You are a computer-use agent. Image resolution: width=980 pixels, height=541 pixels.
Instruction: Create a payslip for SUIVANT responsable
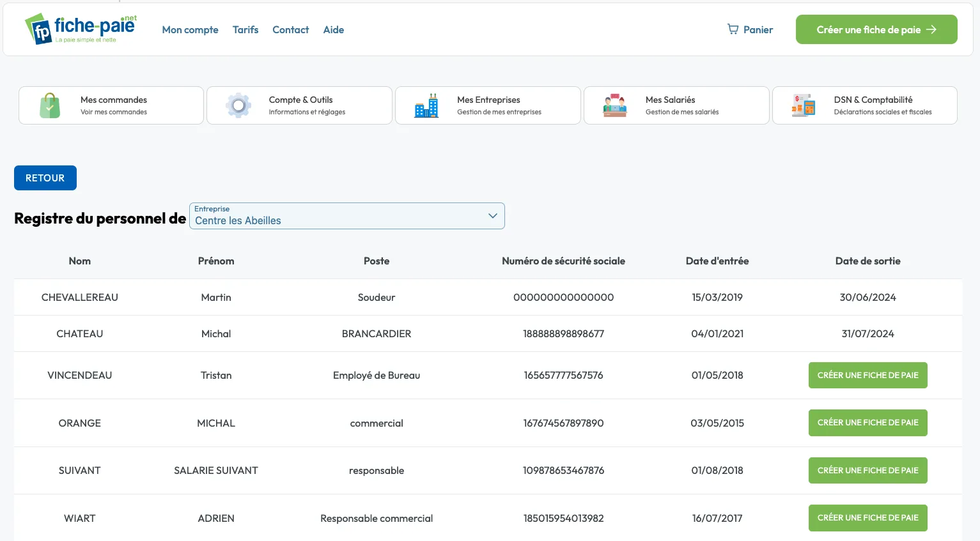coord(867,471)
